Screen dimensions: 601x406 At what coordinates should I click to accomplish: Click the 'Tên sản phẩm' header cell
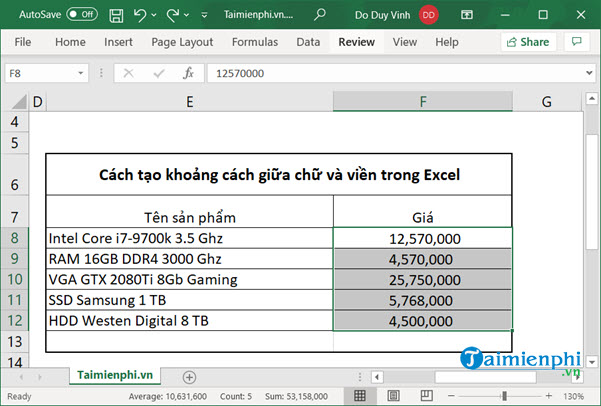coord(190,211)
